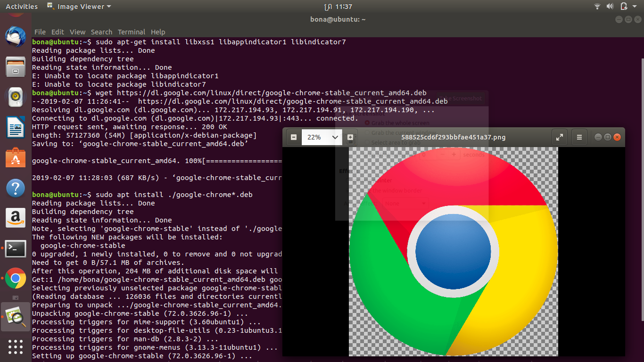This screenshot has height=362, width=644.
Task: Click the Chrome logo image in viewer
Action: pyautogui.click(x=454, y=252)
